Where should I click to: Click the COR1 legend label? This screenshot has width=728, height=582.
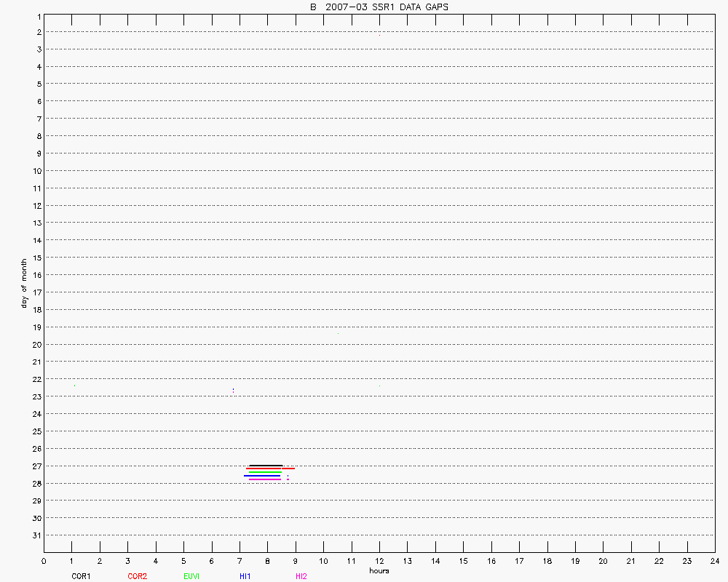[81, 576]
